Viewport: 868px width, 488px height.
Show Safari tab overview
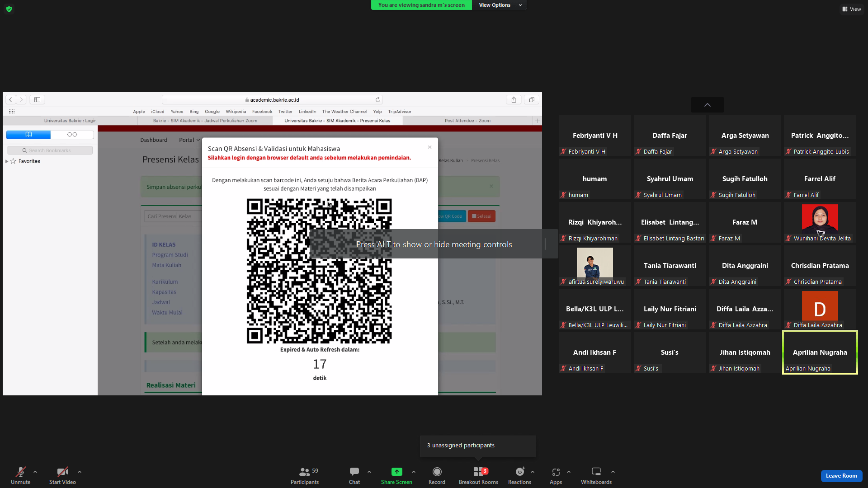(x=532, y=100)
